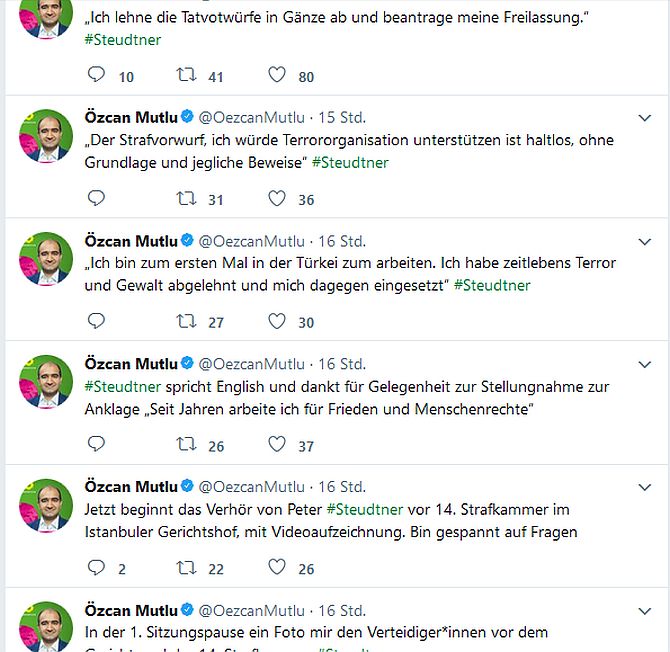The width and height of the screenshot is (670, 652).
Task: Reply to the tweet with 10 replies
Action: 97,76
